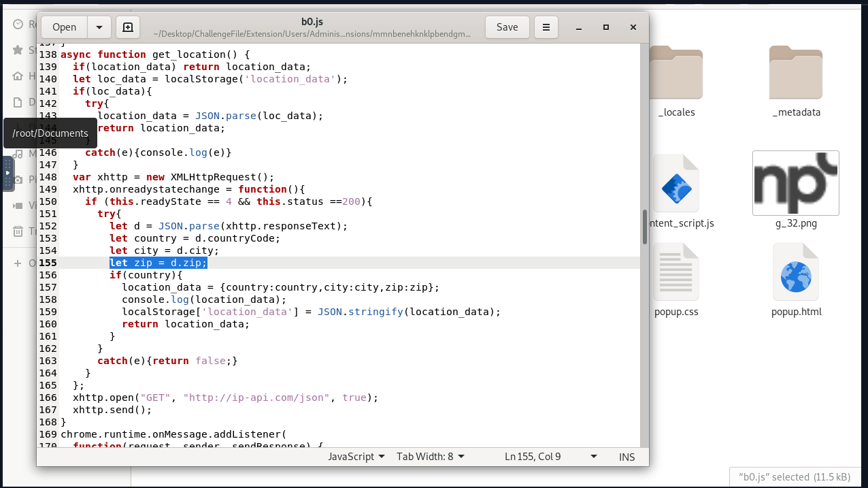Select the g_32.png image thumbnail
The height and width of the screenshot is (488, 868).
[x=796, y=182]
